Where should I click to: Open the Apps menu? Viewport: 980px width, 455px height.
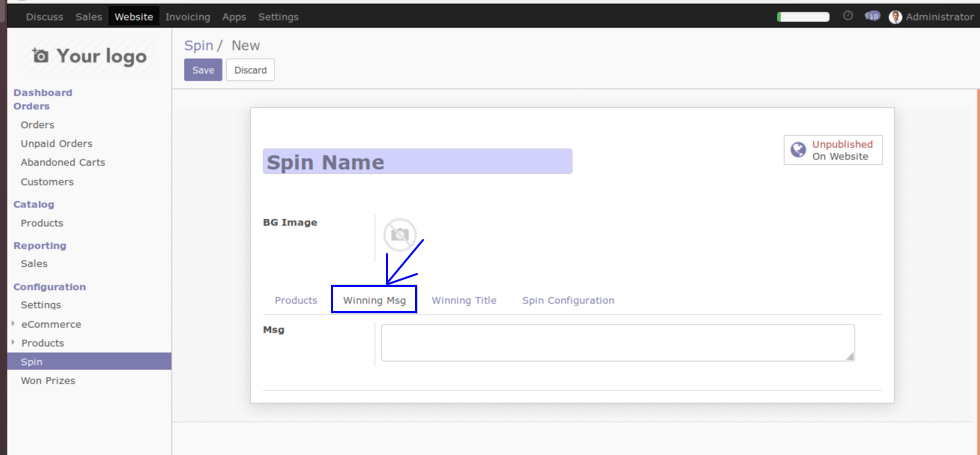234,17
